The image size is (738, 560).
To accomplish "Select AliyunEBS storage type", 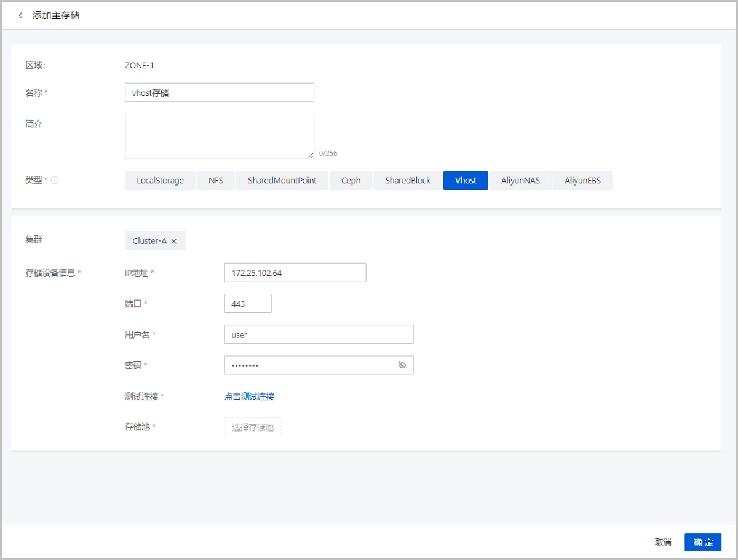I will pyautogui.click(x=582, y=181).
